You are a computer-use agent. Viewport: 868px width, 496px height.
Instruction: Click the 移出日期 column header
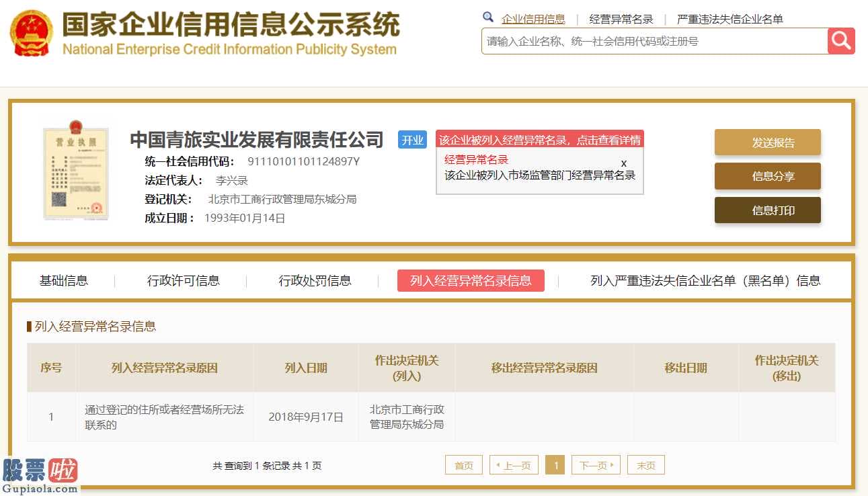(686, 368)
